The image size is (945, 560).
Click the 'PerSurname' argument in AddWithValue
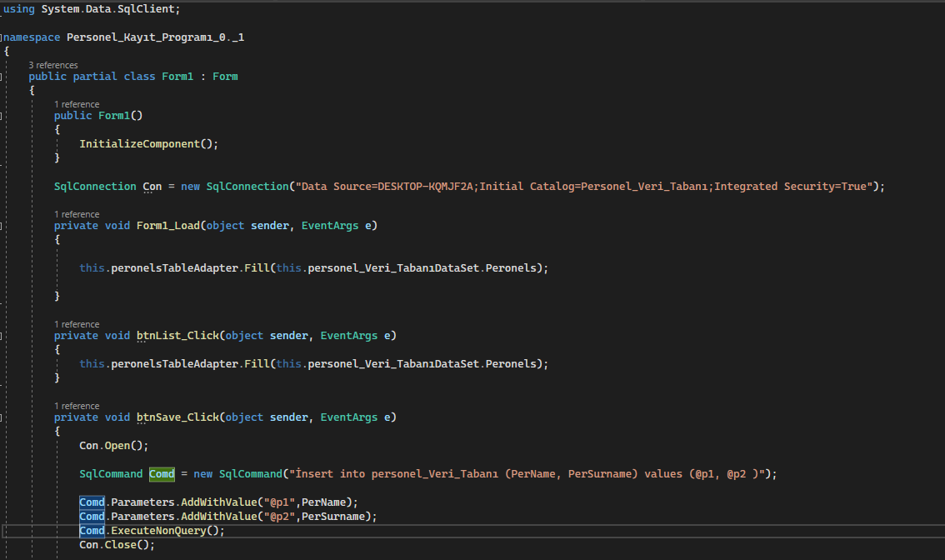pyautogui.click(x=333, y=517)
